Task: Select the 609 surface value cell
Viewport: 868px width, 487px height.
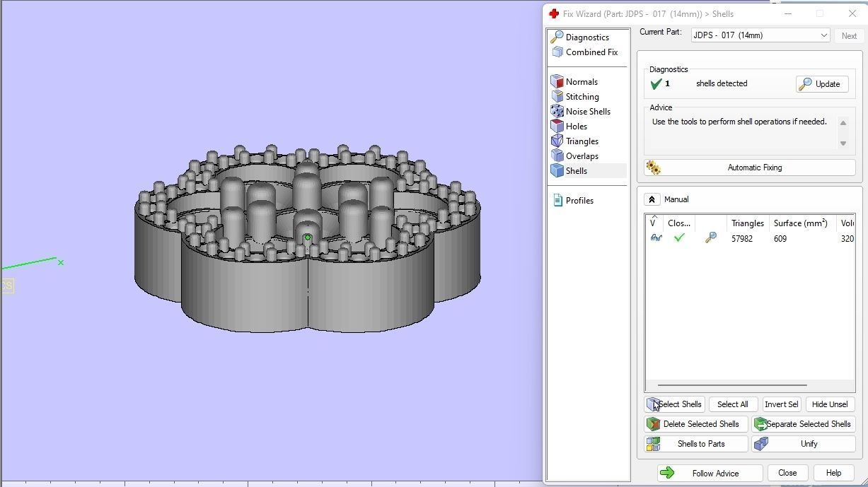Action: click(780, 239)
